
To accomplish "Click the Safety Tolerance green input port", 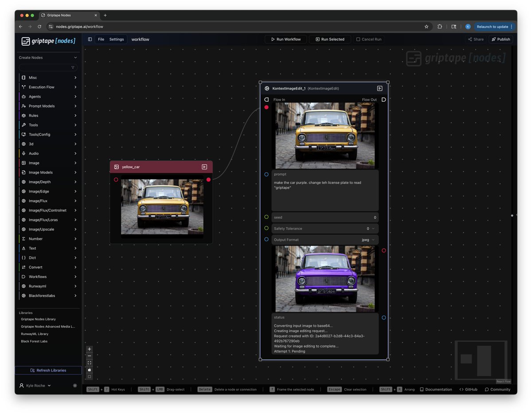I will [266, 228].
